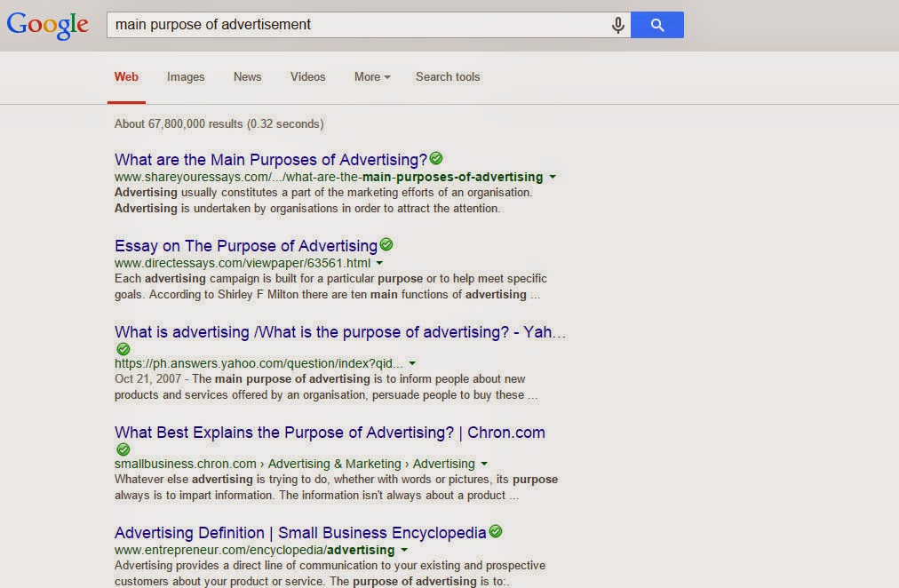Expand dropdown arrow next to directessays.com URL
The height and width of the screenshot is (588, 899).
[x=379, y=263]
